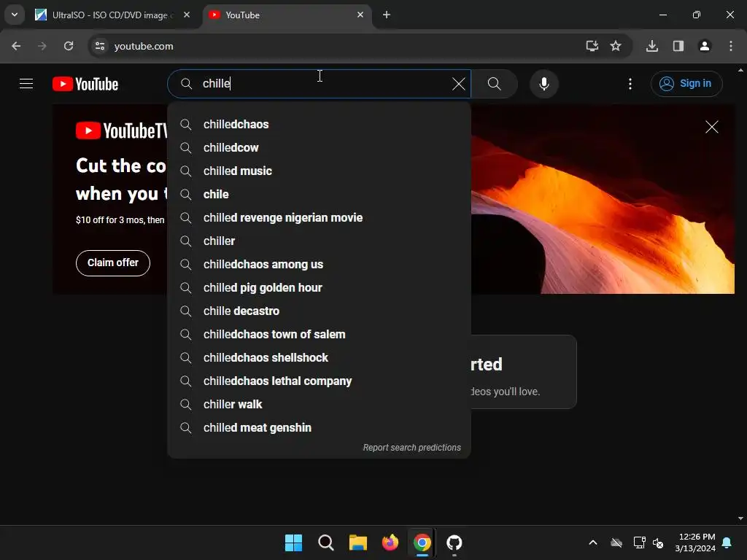Screen dimensions: 747x560
Task: Clear the search box with the X
Action: 458,84
